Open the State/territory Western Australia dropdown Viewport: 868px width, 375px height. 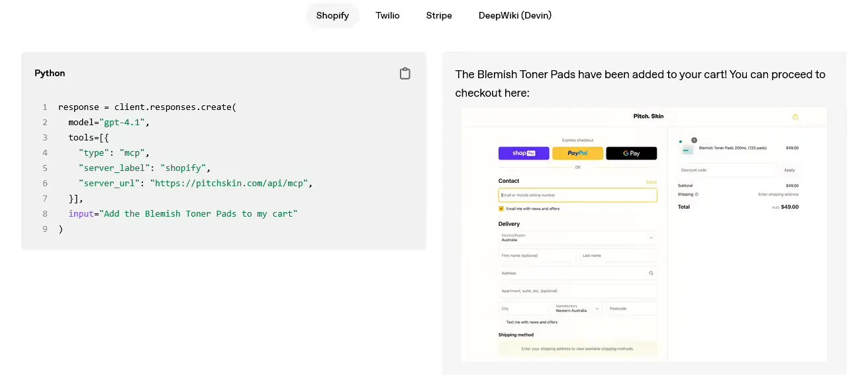pos(577,309)
